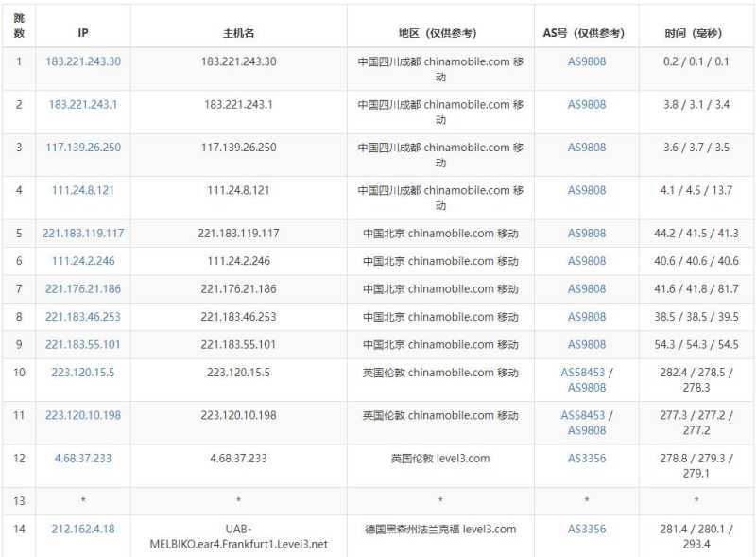Select the 时间 (毫秒) column header
756x557 pixels.
click(694, 33)
